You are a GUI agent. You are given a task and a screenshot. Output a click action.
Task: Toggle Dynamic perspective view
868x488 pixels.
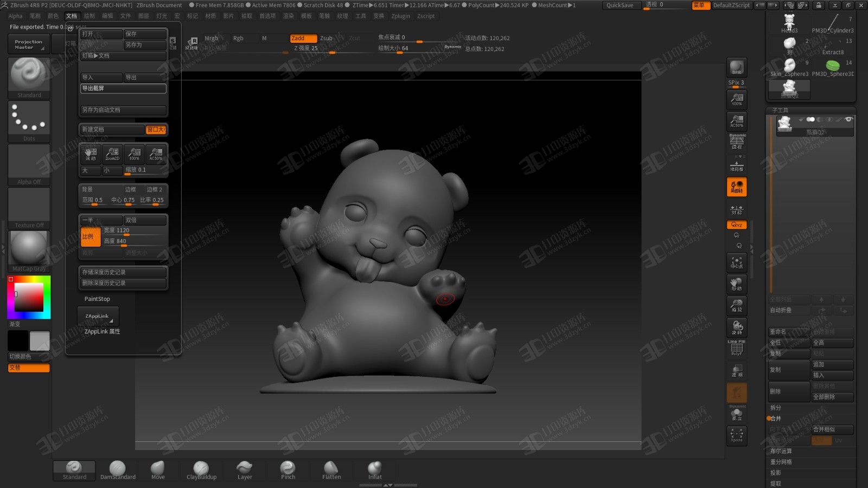[737, 142]
